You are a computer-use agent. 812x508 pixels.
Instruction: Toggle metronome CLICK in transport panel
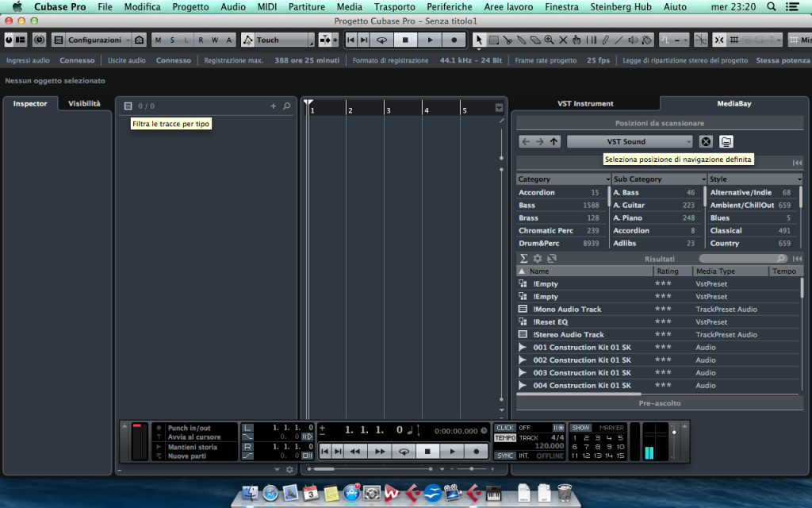505,428
